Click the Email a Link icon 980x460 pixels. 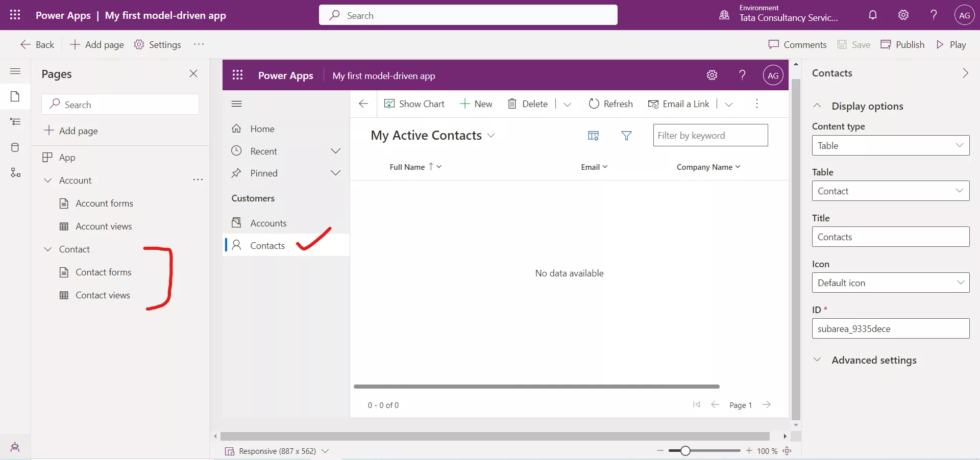[653, 104]
